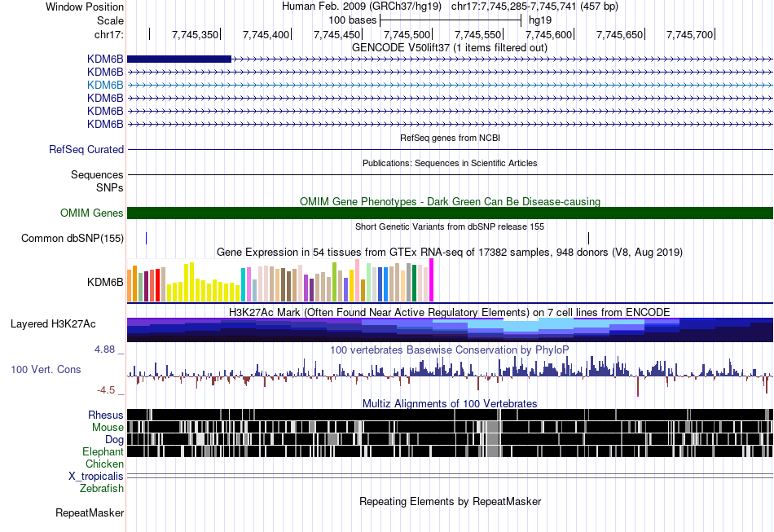Select the Dog alignment label
The width and height of the screenshot is (774, 532).
(114, 440)
